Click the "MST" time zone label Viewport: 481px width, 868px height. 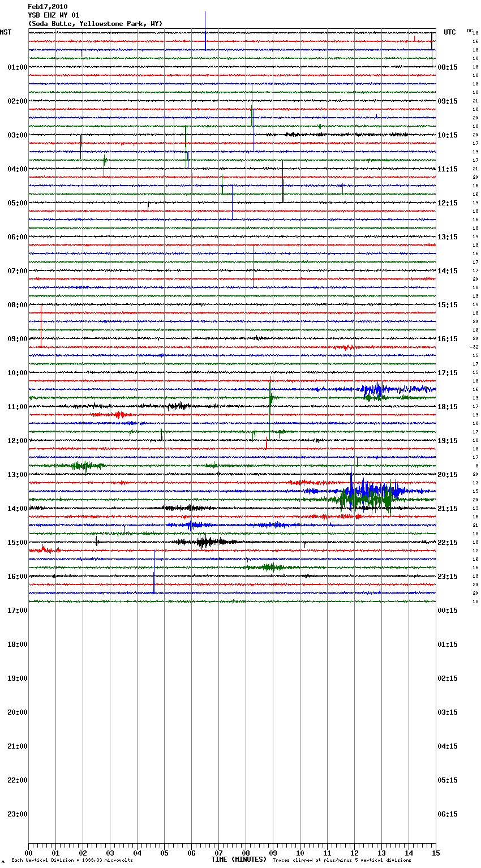6,32
